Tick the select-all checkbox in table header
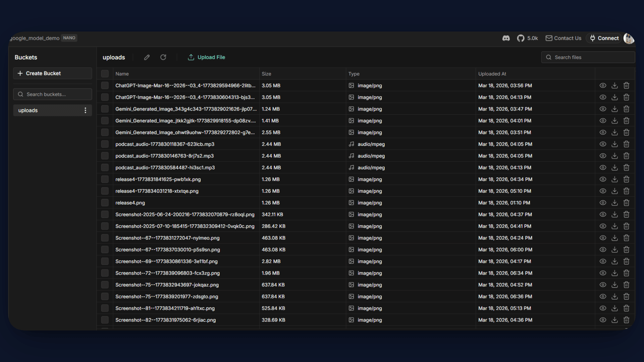 point(105,74)
